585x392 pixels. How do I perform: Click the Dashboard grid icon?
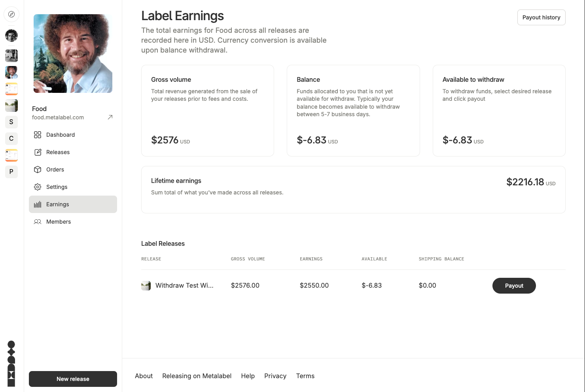pyautogui.click(x=38, y=135)
